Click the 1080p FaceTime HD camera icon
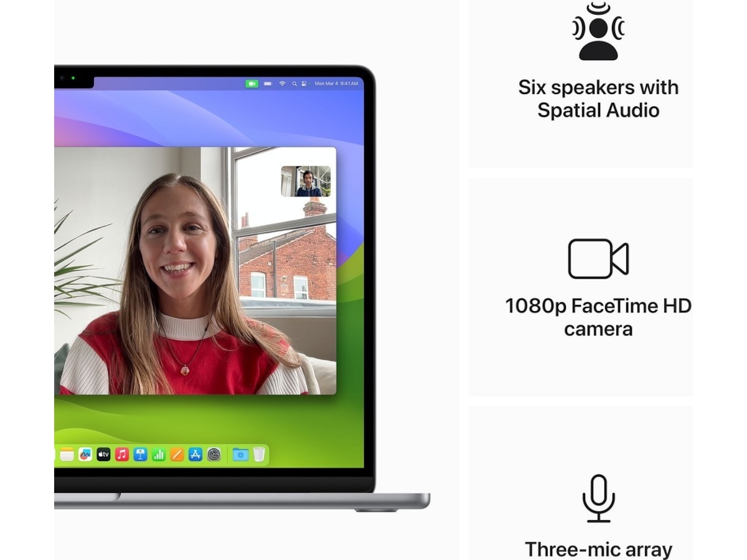This screenshot has width=747, height=560. [598, 259]
